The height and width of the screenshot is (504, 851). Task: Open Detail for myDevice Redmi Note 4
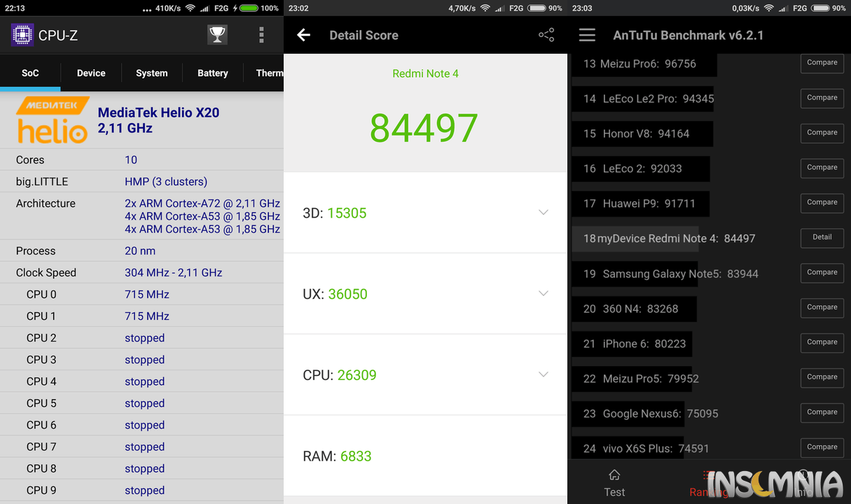pos(822,238)
